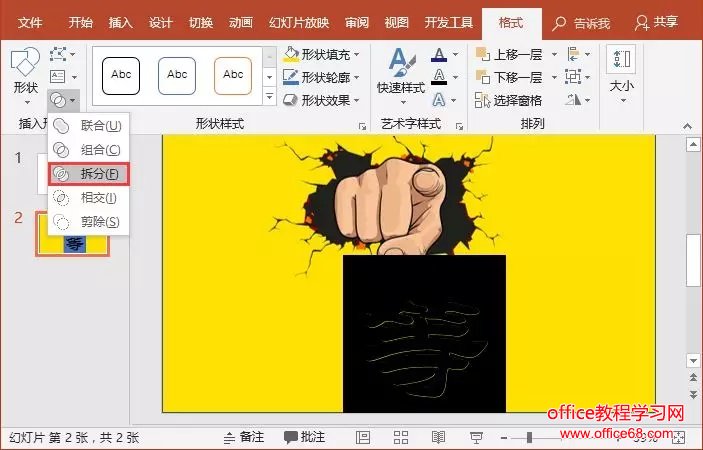Screen dimensions: 703x450
Task: Switch to normal view icon
Action: pyautogui.click(x=362, y=437)
